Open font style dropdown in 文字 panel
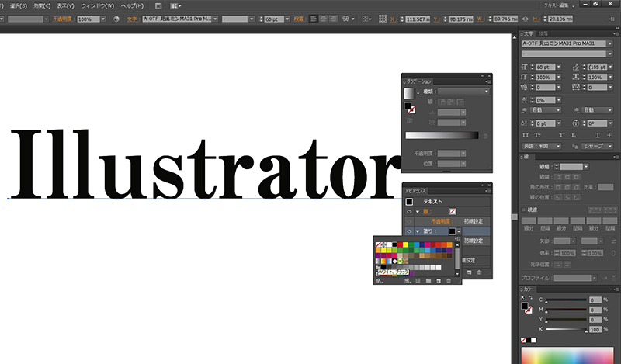The height and width of the screenshot is (364, 621). (610, 54)
